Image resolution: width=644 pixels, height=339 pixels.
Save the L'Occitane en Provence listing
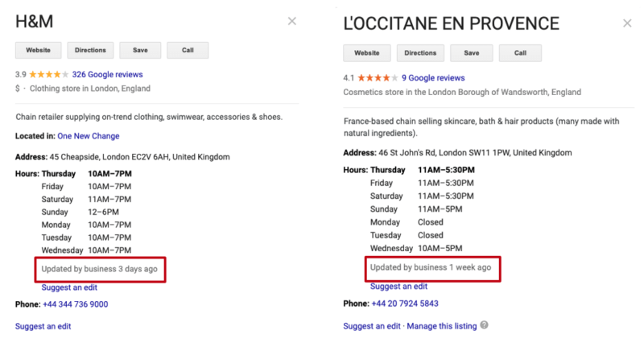[x=472, y=53]
